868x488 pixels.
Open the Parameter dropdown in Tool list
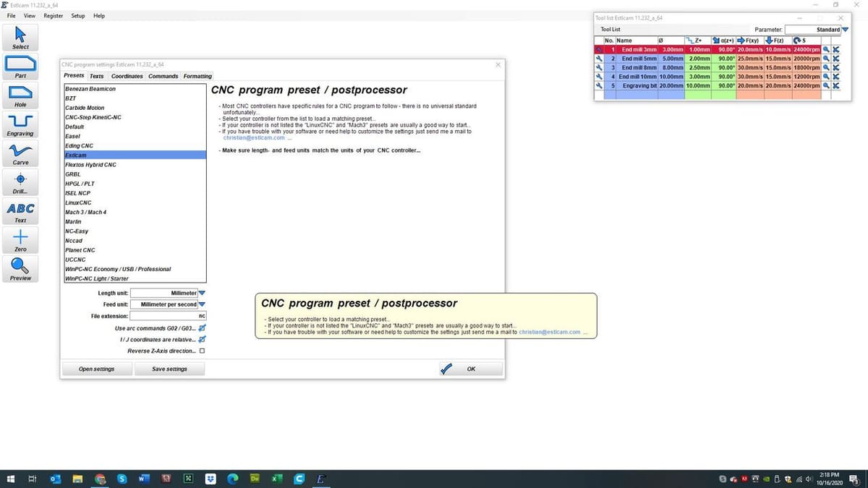coord(845,30)
